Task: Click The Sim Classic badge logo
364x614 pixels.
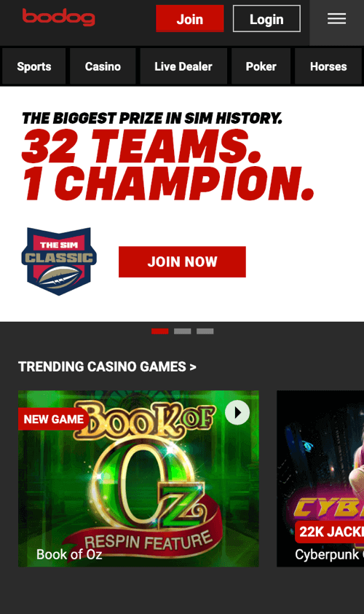Action: 59,261
